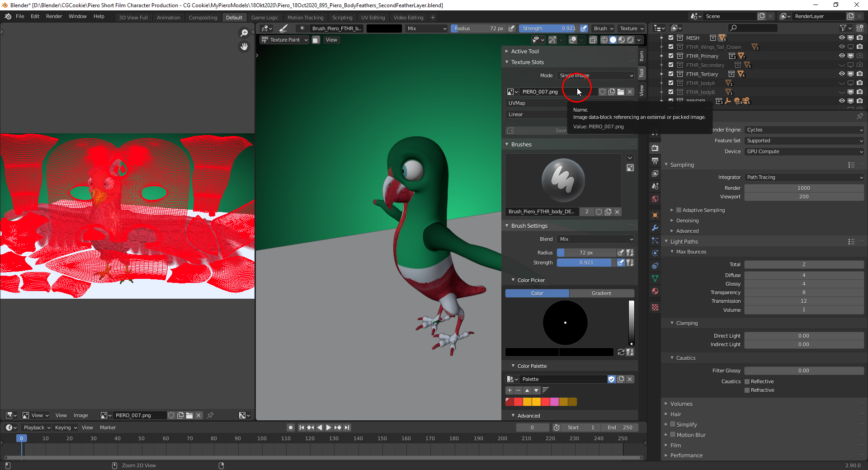Open the Texture Paint mode dropdown
The image size is (868, 470).
pyautogui.click(x=283, y=40)
